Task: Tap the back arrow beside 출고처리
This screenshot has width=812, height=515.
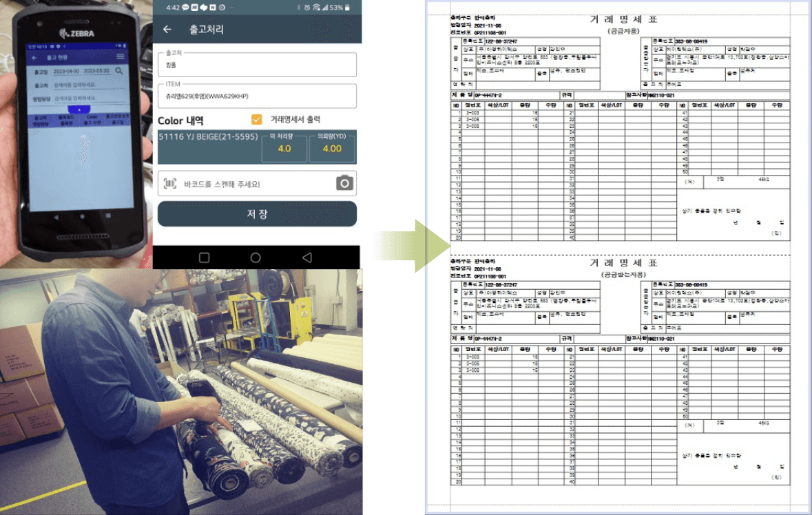Action: click(x=167, y=30)
